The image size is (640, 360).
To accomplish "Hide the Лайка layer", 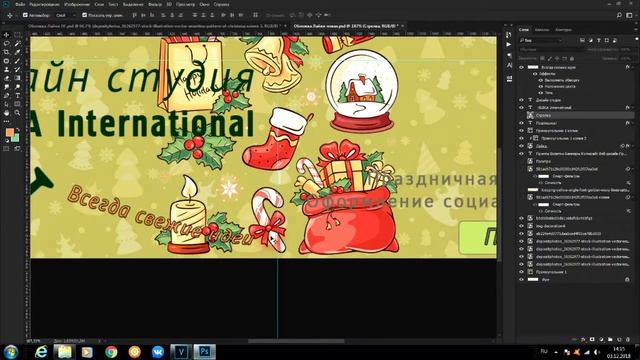I will 522,146.
